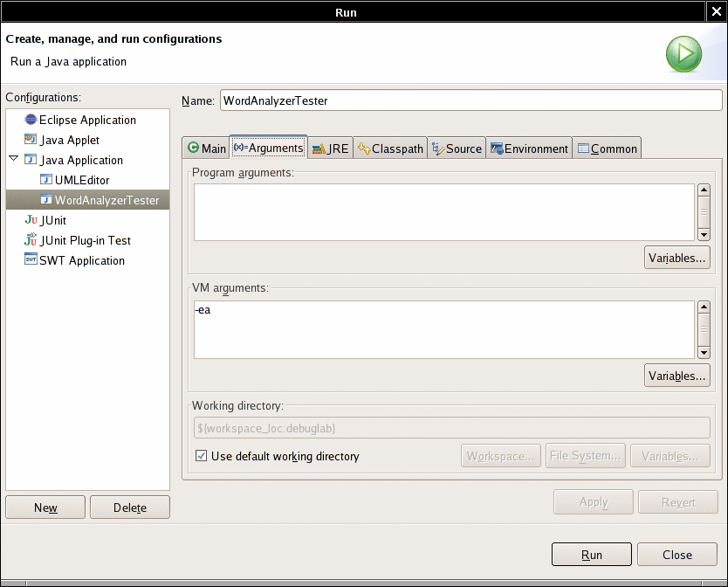Click the Source tab icon
The image size is (728, 587).
(438, 148)
